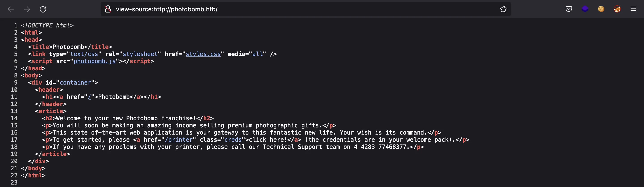Viewport: 644px width, 187px height.
Task: Click the "creds" class value
Action: [233, 140]
